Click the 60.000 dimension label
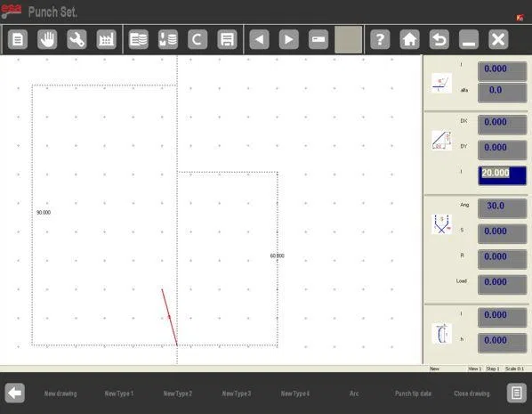532x414 pixels. coord(278,256)
